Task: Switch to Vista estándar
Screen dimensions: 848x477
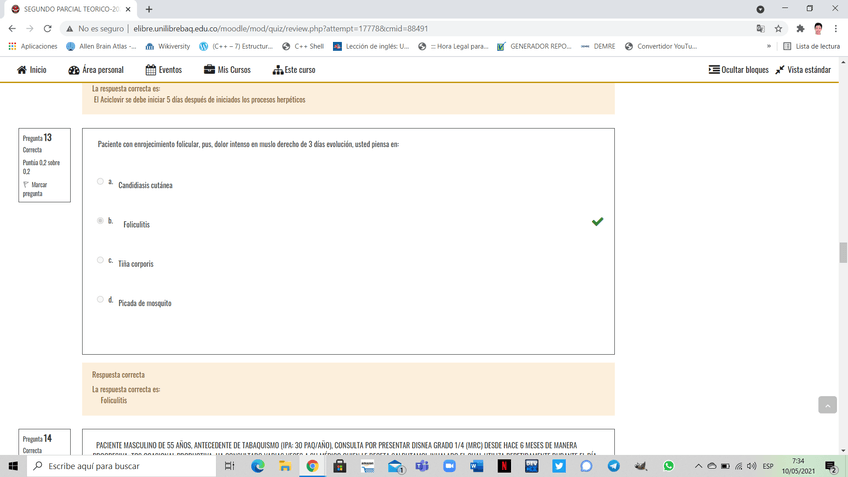Action: [x=803, y=70]
